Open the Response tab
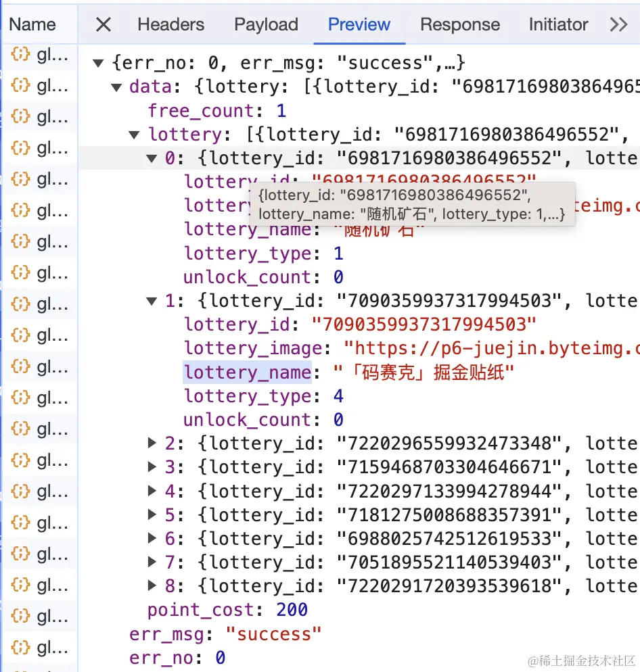This screenshot has width=640, height=672. coord(460,24)
